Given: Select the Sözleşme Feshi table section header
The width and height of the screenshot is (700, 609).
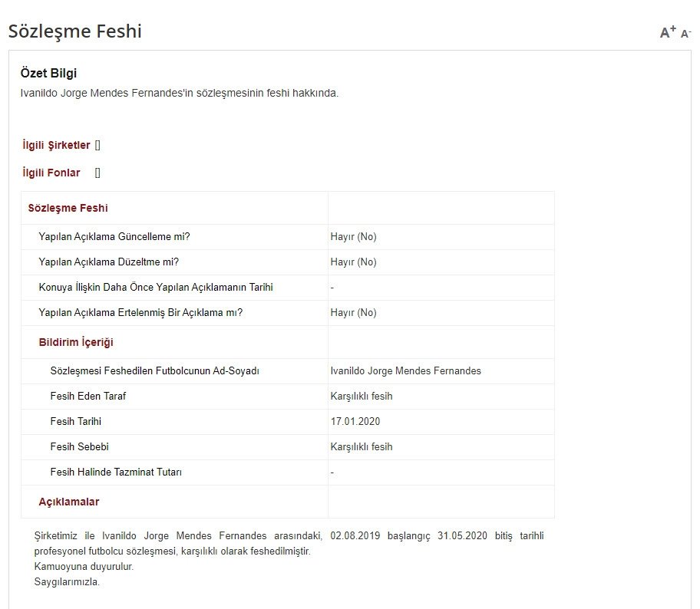Looking at the screenshot, I should [68, 208].
